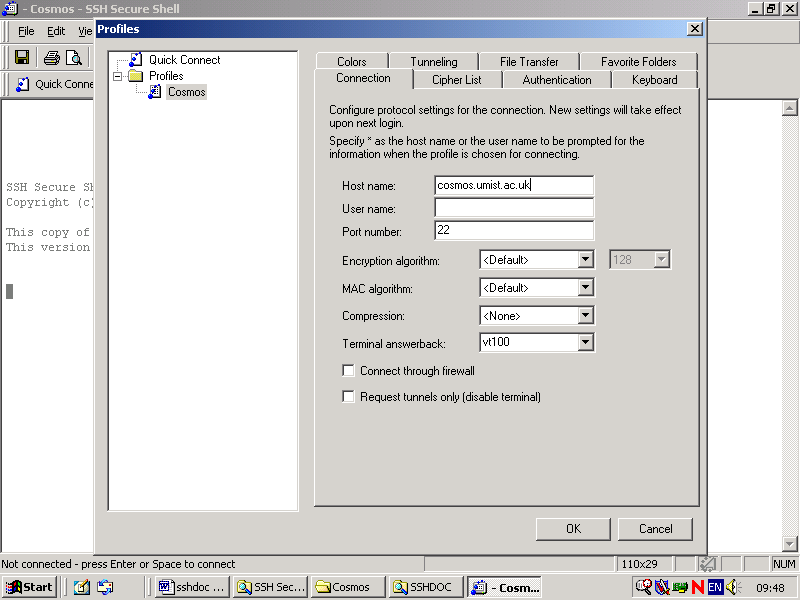Screen dimensions: 800x600
Task: Enable Connect through firewall checkbox
Action: 349,371
